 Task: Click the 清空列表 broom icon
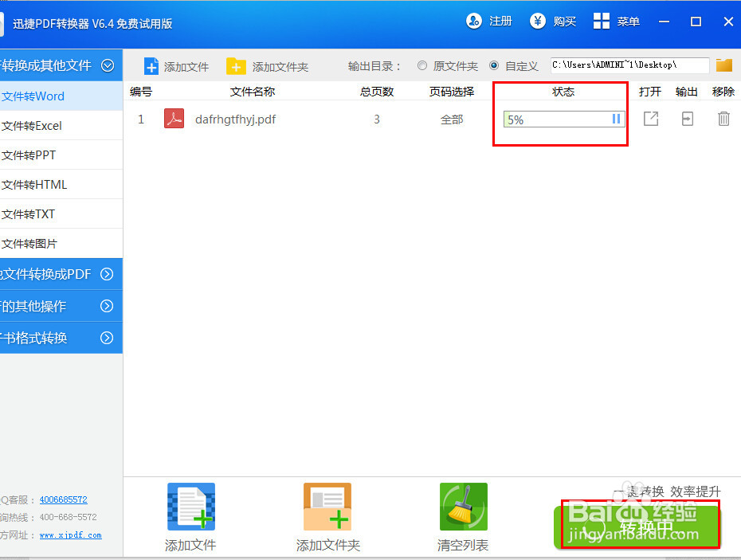[463, 507]
